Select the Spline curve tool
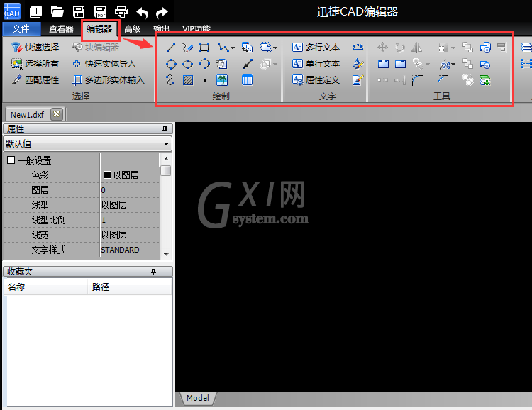The image size is (532, 410). [171, 80]
